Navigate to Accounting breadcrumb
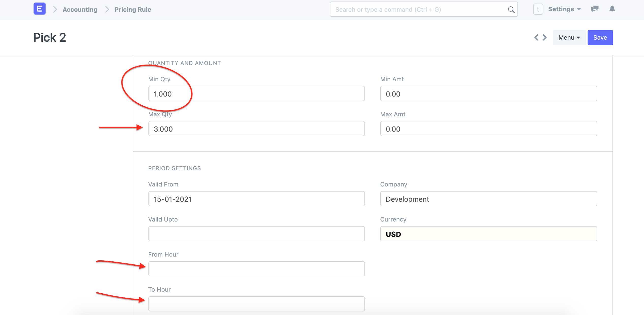 [80, 10]
